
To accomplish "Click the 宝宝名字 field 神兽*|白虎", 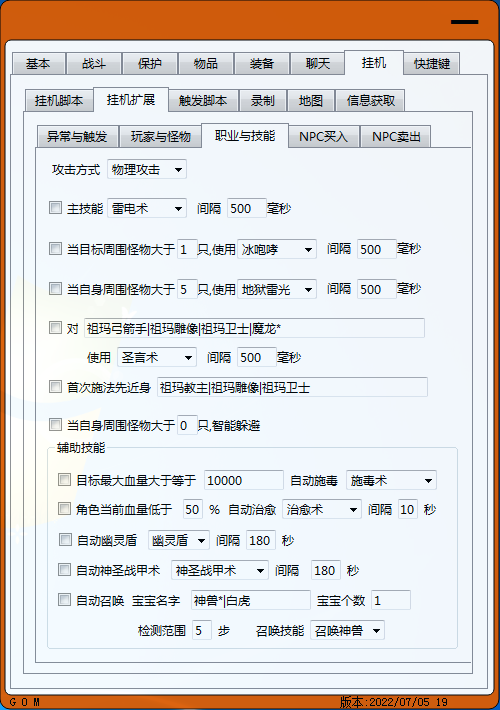I will (x=250, y=600).
